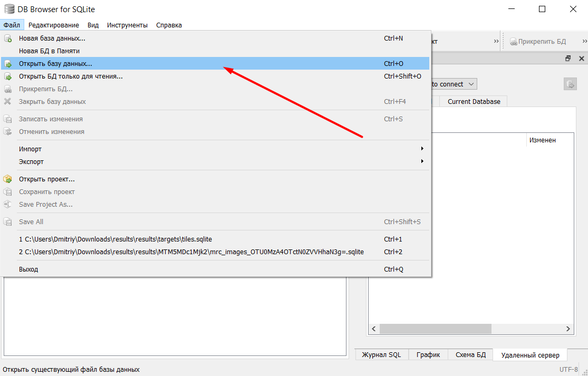Image resolution: width=588 pixels, height=376 pixels.
Task: Click the DB Browser app icon in title bar
Action: pyautogui.click(x=9, y=9)
